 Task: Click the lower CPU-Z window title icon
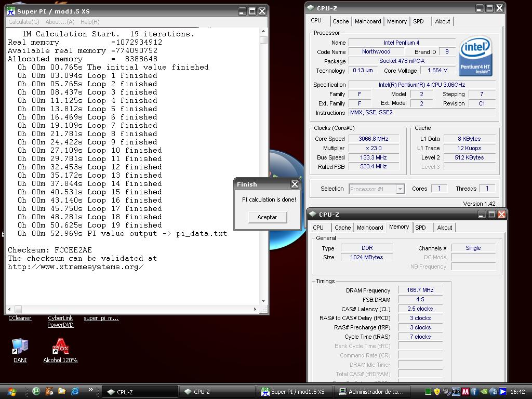(x=312, y=214)
